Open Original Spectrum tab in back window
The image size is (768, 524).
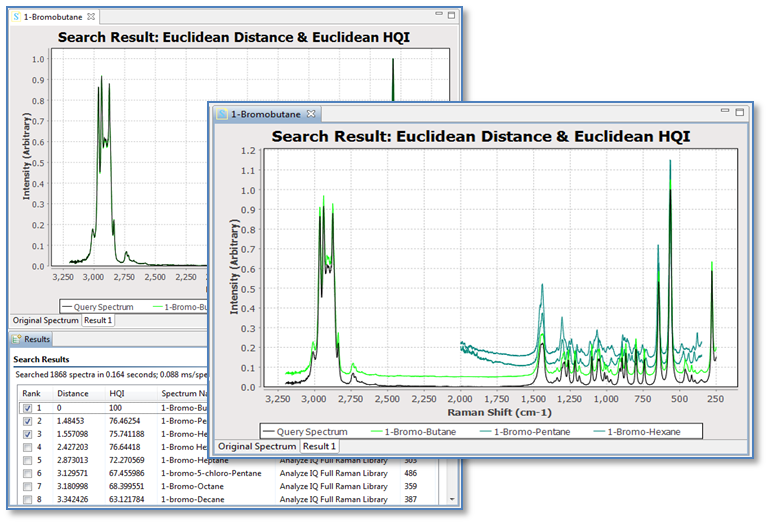(45, 320)
